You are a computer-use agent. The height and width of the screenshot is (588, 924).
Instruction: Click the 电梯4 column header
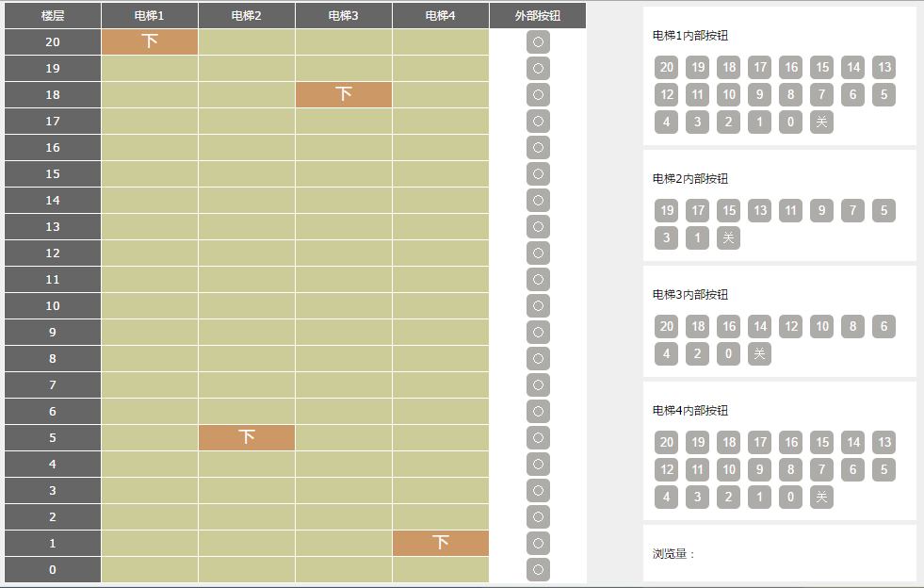point(441,16)
